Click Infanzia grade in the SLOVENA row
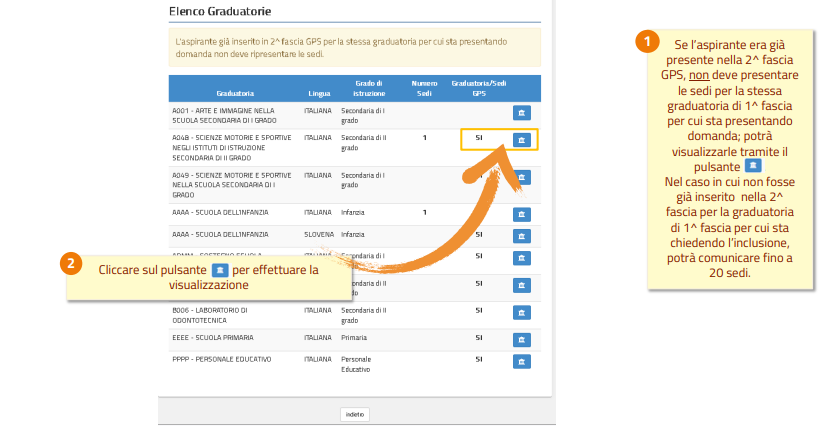 352,234
